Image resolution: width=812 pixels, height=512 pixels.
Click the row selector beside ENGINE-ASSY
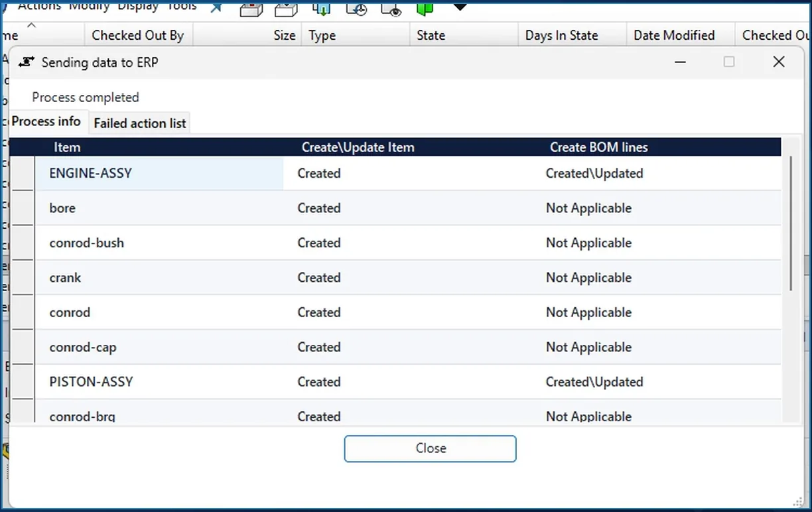click(23, 174)
